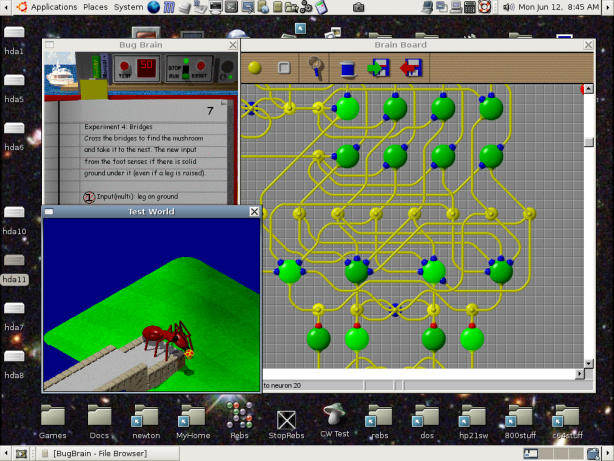Launch the globe web browser panel icon
614x461 pixels.
coord(154,7)
